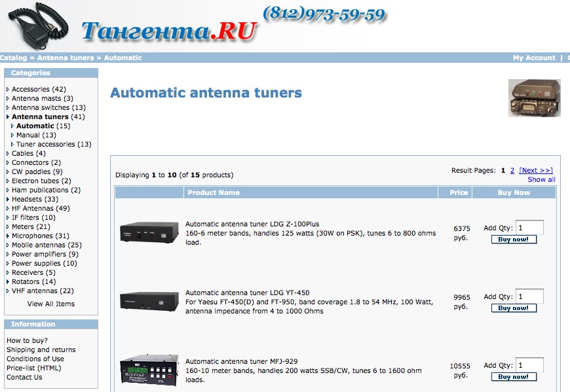Viewport: 570px width, 392px height.
Task: Expand the Antenna switches arrow
Action: pyautogui.click(x=8, y=107)
